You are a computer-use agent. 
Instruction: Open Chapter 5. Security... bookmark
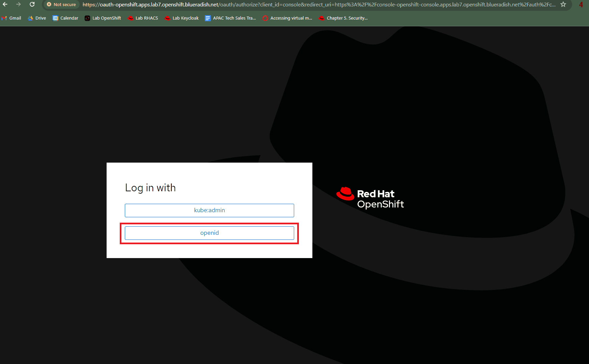point(343,18)
